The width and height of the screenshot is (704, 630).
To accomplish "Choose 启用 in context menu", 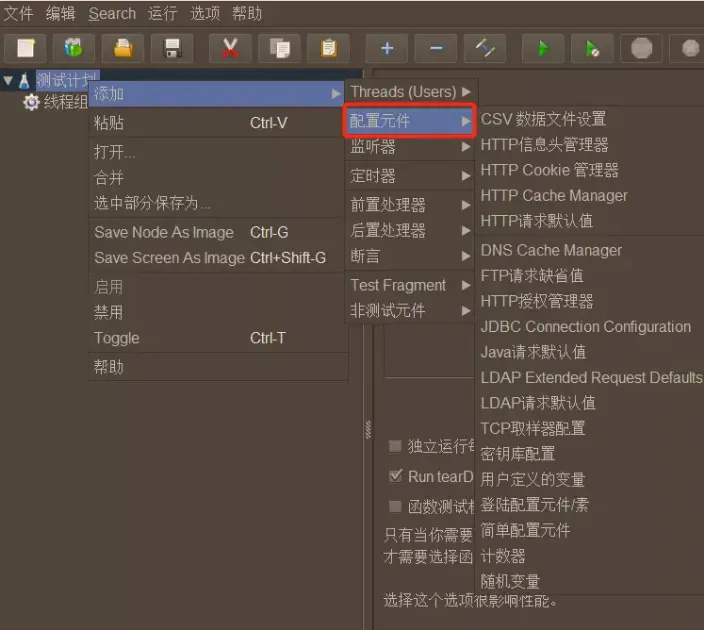I will [217, 286].
